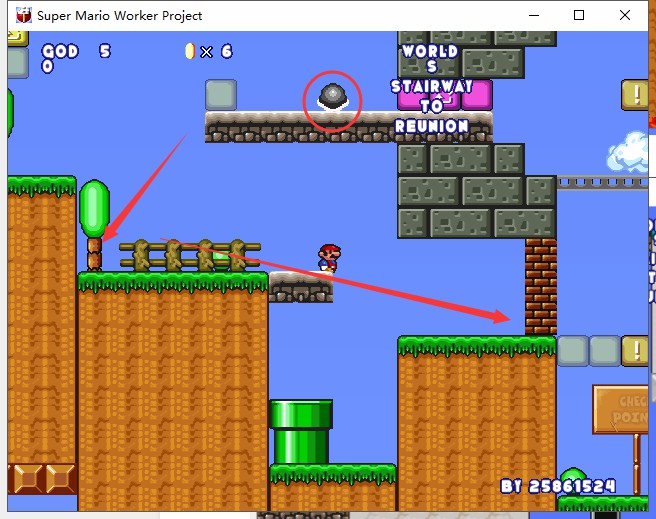Click the Super Mario Worker Project app icon

[23, 15]
